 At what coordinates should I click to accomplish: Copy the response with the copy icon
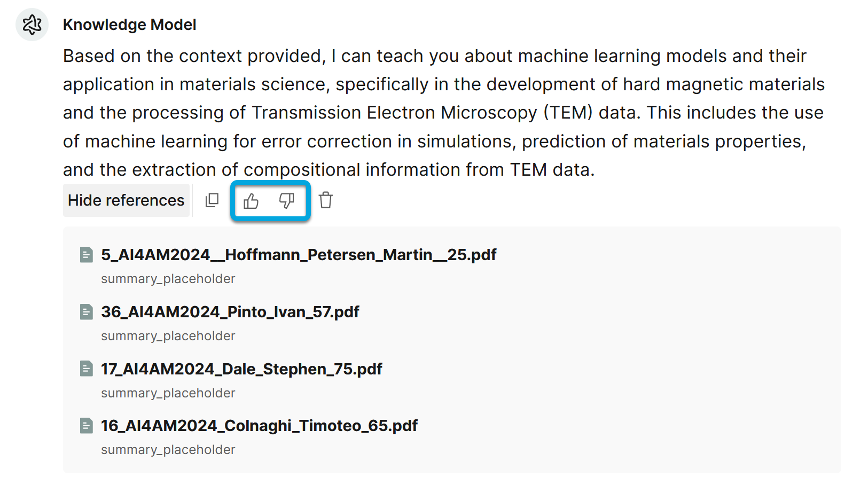(212, 200)
